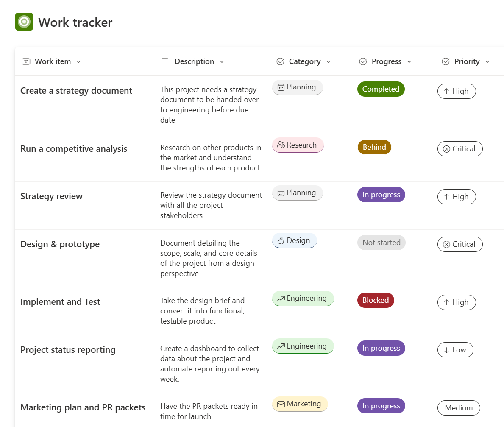Open the Work item column dropdown

point(79,61)
